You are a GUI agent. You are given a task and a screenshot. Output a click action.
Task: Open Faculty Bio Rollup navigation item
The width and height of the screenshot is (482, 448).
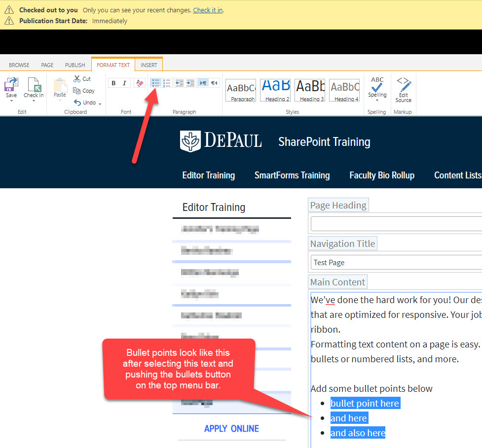[x=382, y=175]
